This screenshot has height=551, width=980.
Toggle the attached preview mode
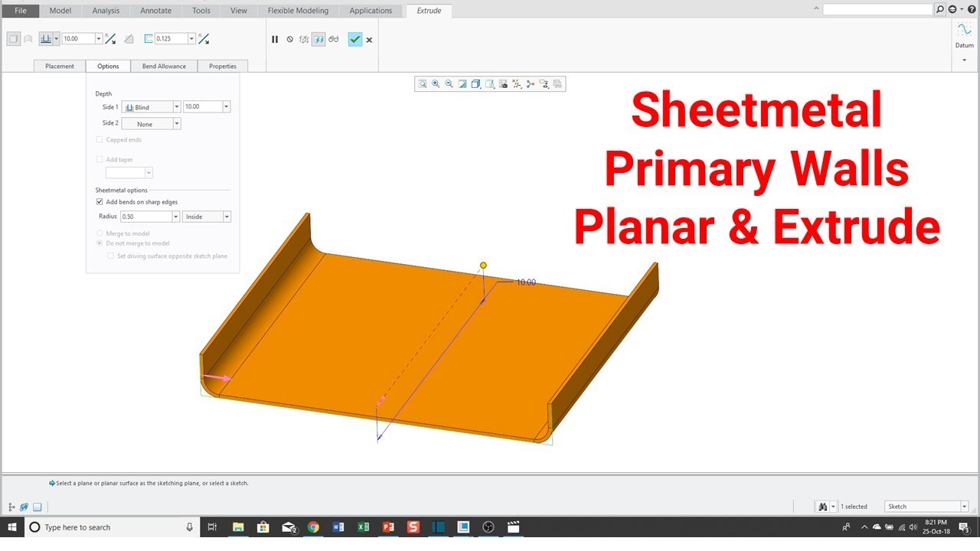pyautogui.click(x=318, y=39)
